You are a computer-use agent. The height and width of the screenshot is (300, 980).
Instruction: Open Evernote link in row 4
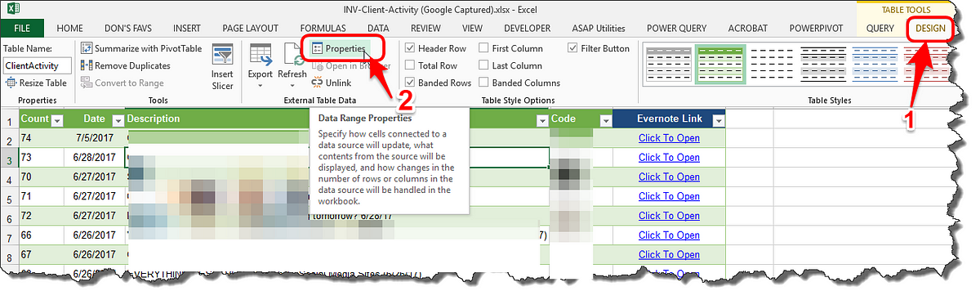[x=669, y=177]
